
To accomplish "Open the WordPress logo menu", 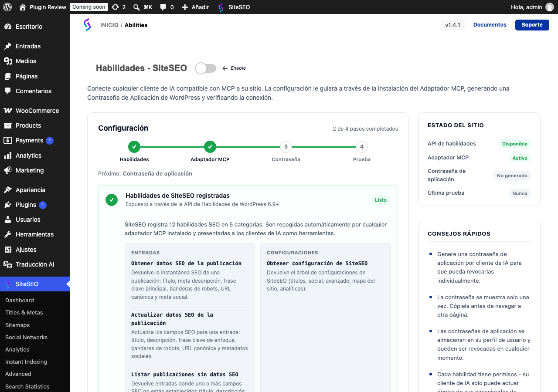I will [7, 7].
